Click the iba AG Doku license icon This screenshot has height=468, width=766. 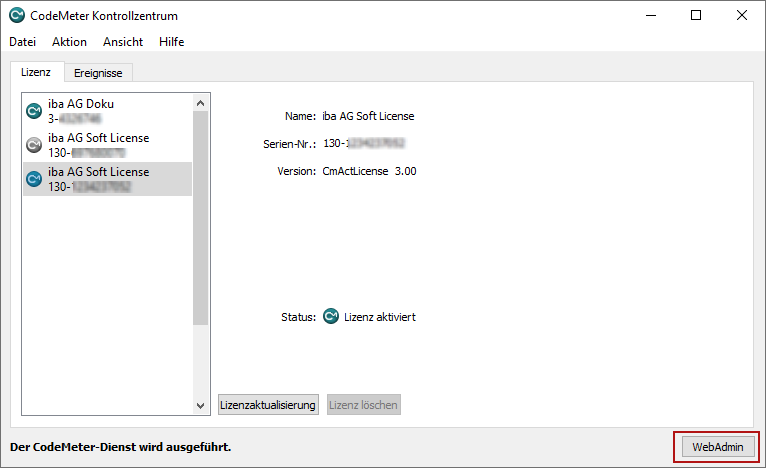tap(34, 111)
